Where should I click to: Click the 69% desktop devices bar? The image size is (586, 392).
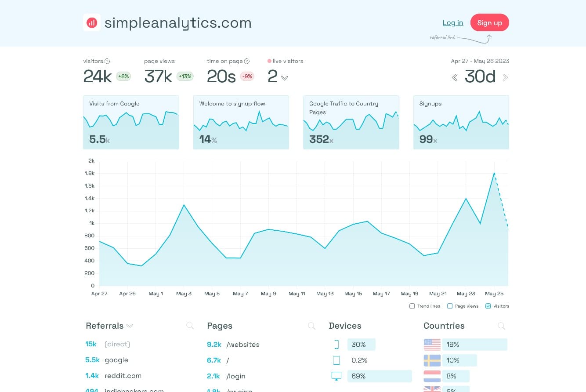click(380, 376)
